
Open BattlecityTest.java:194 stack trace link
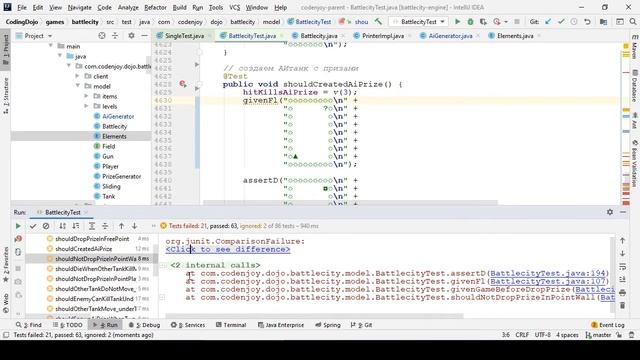[x=547, y=273]
